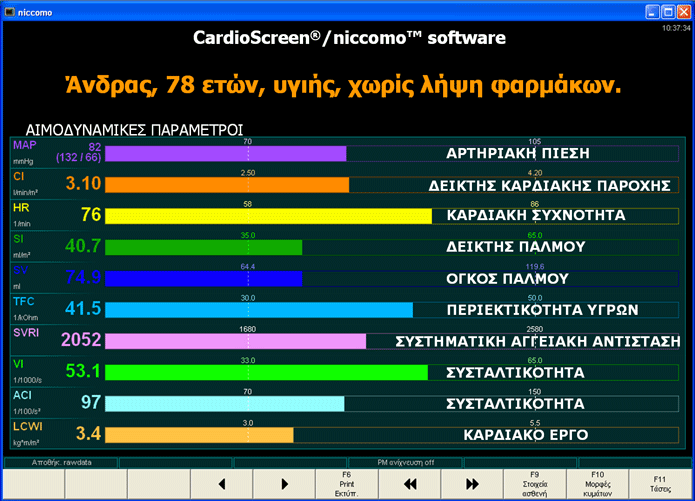Click the ΣΥΣΤΗΜΑΤΙΚΗ ΑΓΓΕΙΑΚΗ ΑΝΤΙΣΤΑΣΗ label
Image resolution: width=695 pixels, height=501 pixels.
coord(538,341)
